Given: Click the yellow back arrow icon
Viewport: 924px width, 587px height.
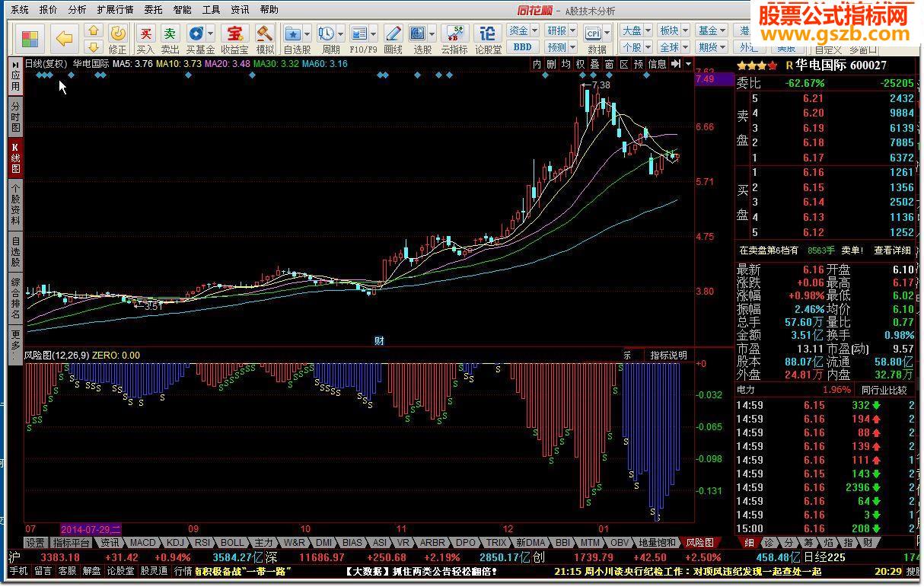Looking at the screenshot, I should (x=65, y=39).
